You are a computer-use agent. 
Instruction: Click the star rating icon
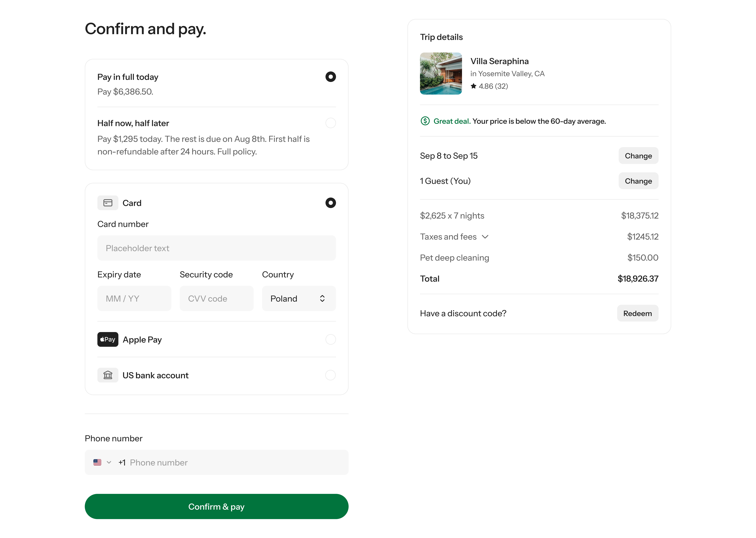point(473,86)
